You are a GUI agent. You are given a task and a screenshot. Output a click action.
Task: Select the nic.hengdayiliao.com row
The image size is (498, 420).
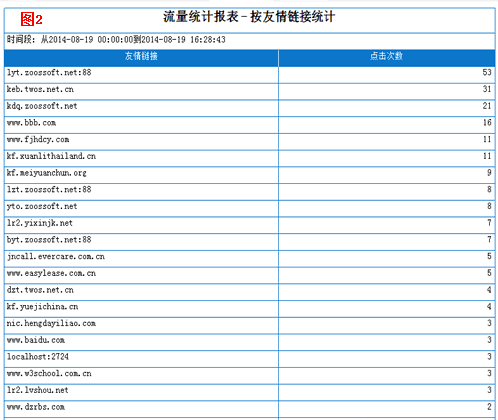pyautogui.click(x=249, y=324)
